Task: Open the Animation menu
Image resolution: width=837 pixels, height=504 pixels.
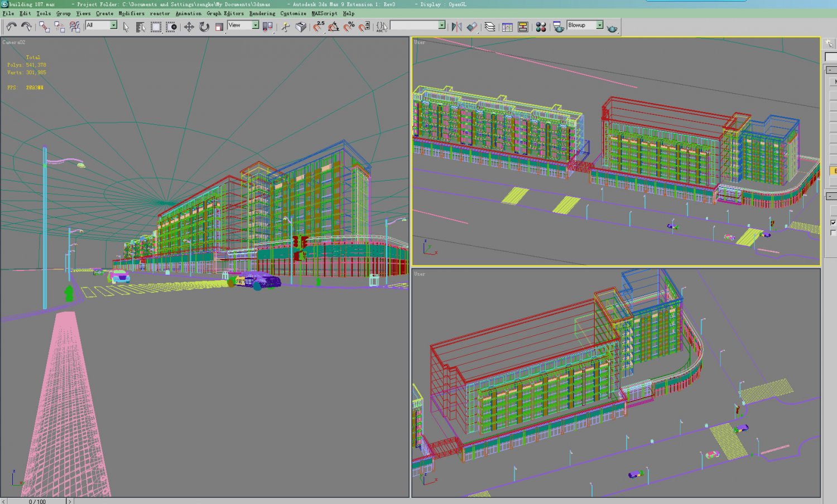Action: pos(188,13)
